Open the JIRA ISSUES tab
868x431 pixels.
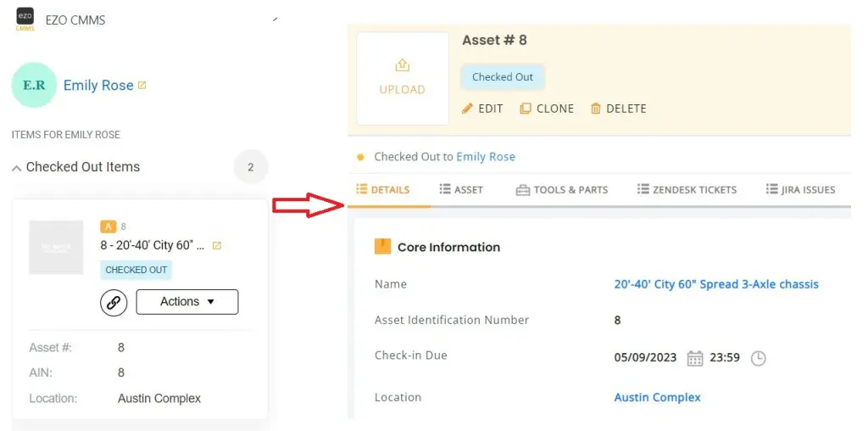800,189
